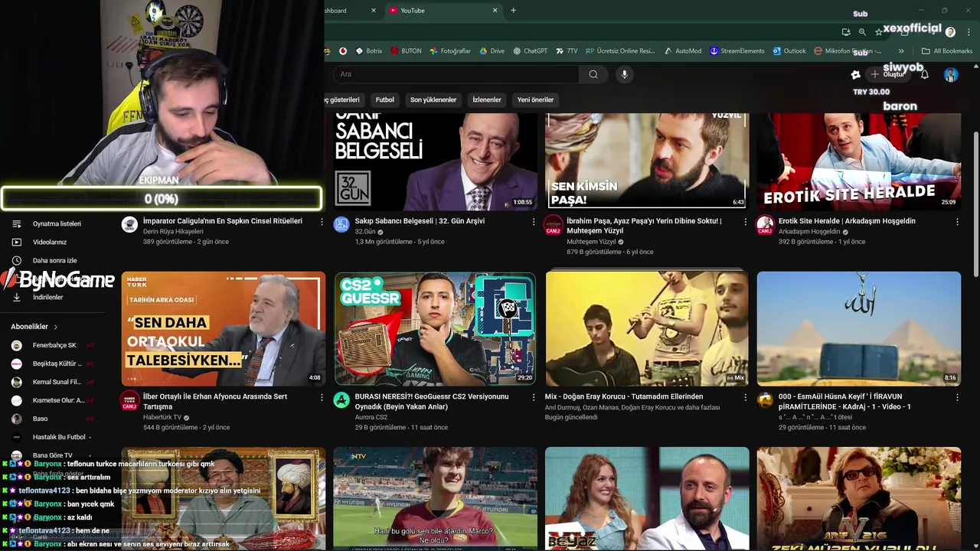
Task: Open options menu for EsmAül HüsnA video
Action: pyautogui.click(x=957, y=398)
